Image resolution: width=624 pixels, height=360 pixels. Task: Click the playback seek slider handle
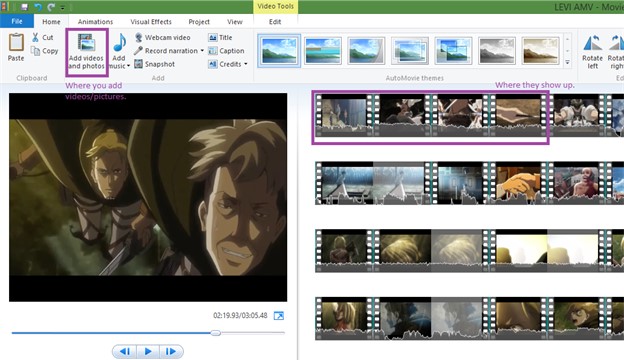(x=216, y=333)
